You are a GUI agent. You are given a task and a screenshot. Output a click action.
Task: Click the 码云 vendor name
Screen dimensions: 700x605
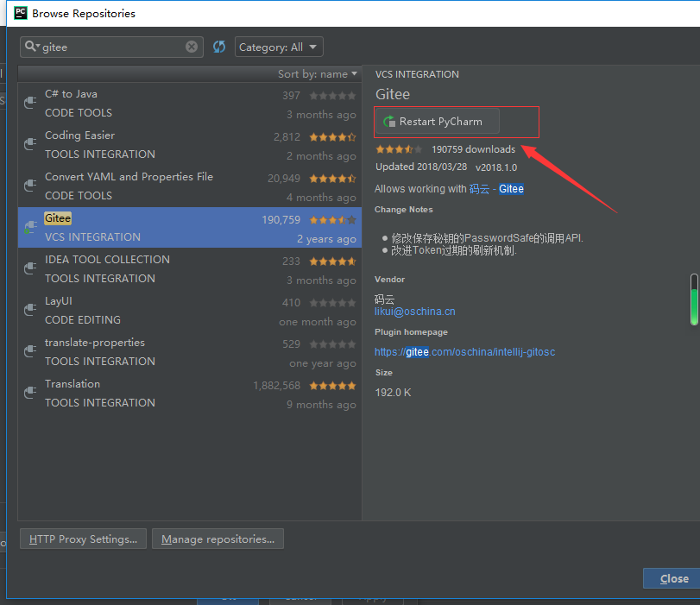click(x=384, y=299)
